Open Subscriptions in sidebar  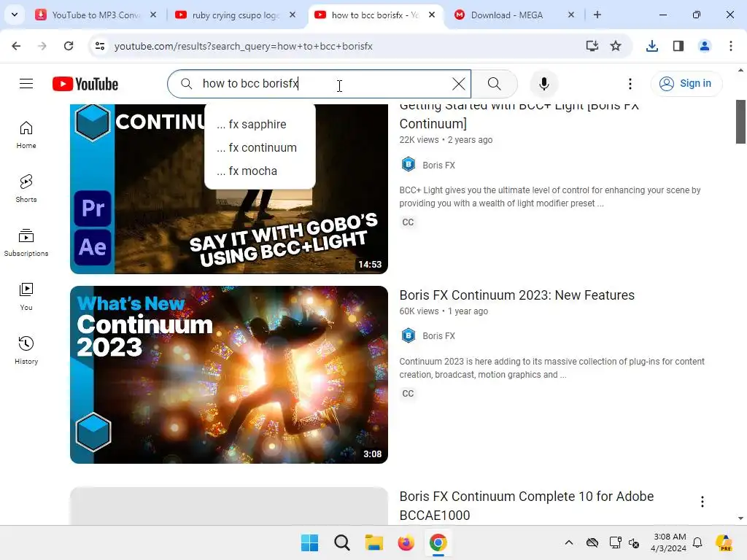[26, 242]
